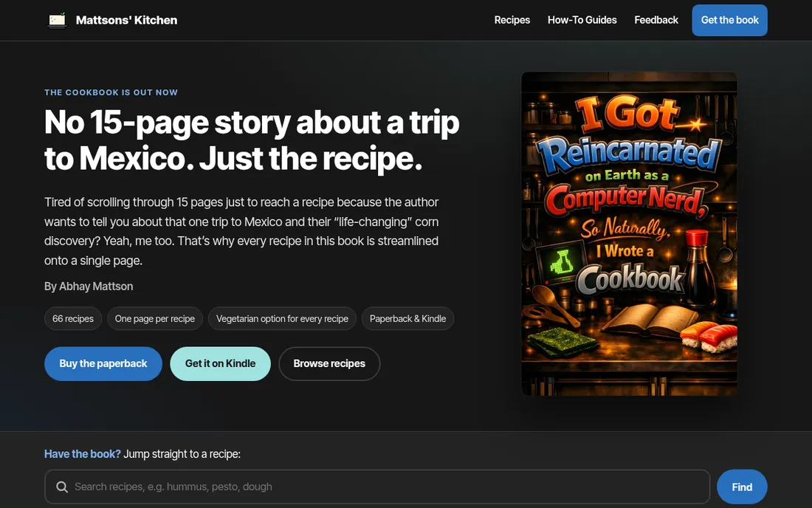
Task: Click the 'Paperback & Kindle' pill
Action: tap(407, 318)
